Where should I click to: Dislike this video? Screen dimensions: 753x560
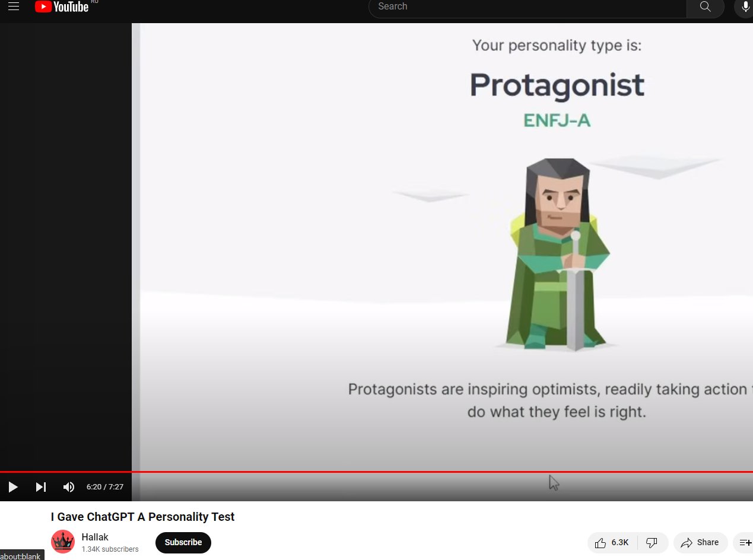pyautogui.click(x=652, y=542)
